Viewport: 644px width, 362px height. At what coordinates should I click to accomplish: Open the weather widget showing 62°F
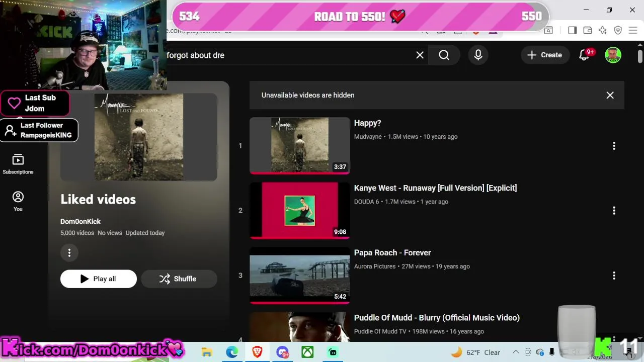pyautogui.click(x=475, y=352)
